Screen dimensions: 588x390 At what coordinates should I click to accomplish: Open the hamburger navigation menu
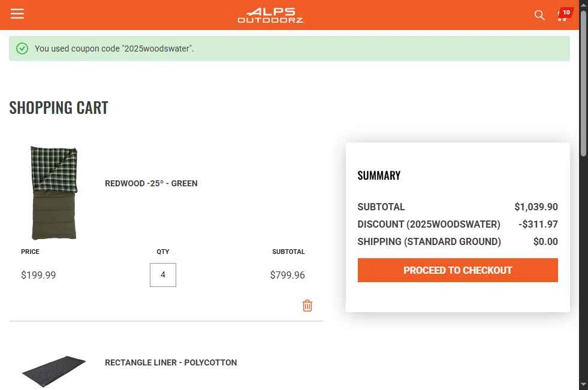(17, 14)
